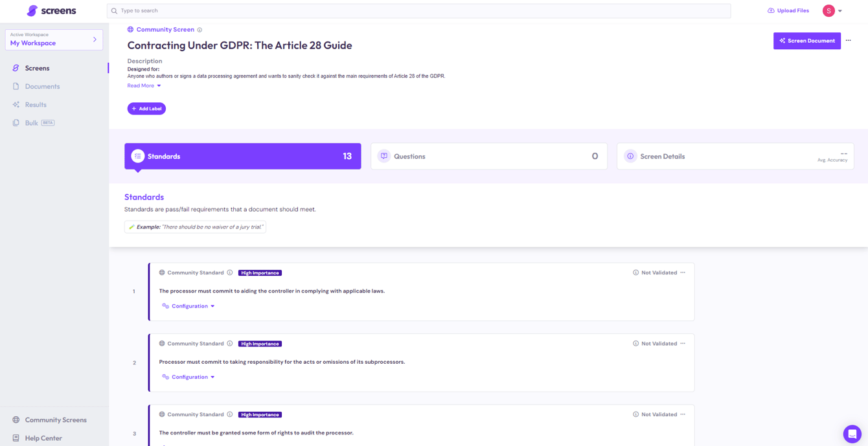The height and width of the screenshot is (446, 868).
Task: Open more options beside Screen Document
Action: (x=848, y=41)
